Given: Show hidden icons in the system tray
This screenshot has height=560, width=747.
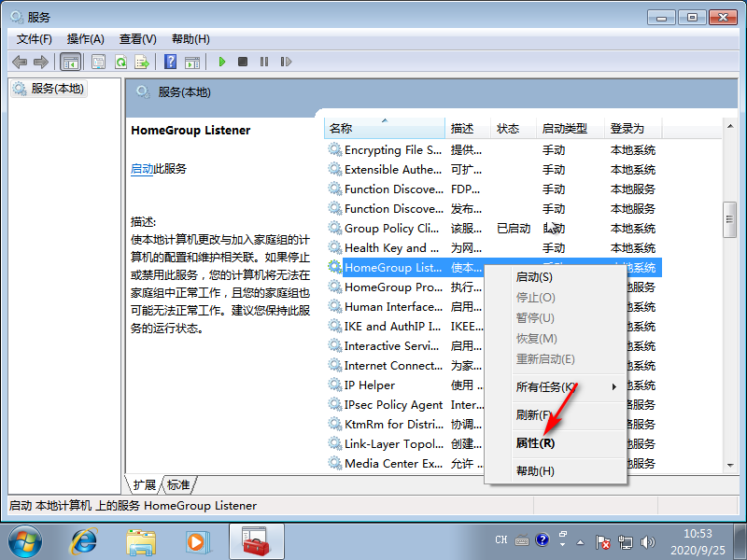Looking at the screenshot, I should tap(580, 542).
